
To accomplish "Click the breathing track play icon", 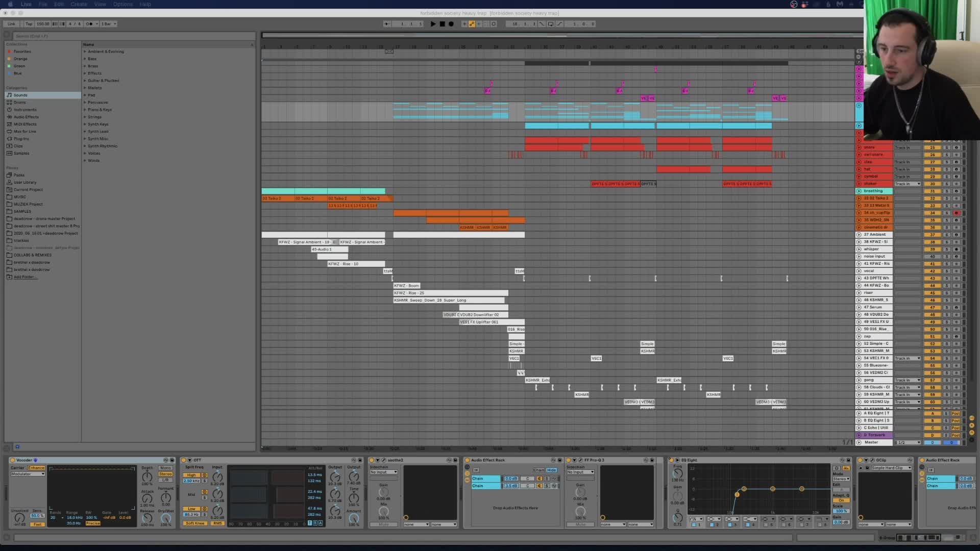I will 859,191.
